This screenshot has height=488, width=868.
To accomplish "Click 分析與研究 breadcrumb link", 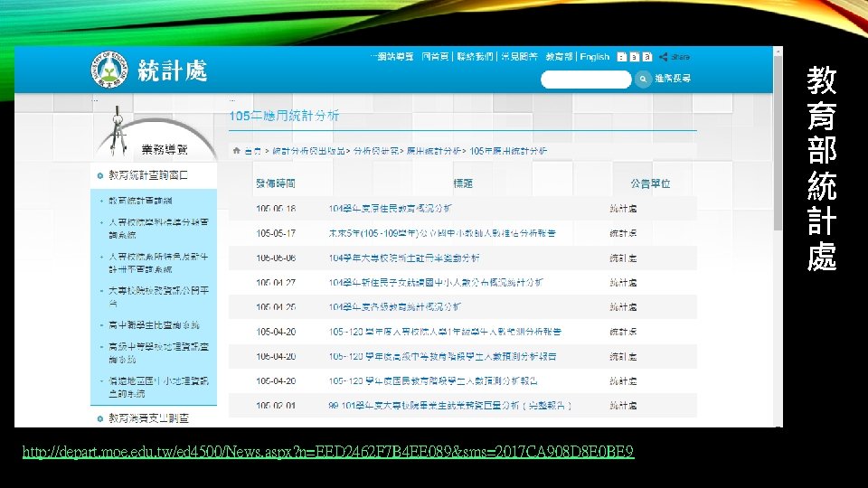I will [376, 151].
